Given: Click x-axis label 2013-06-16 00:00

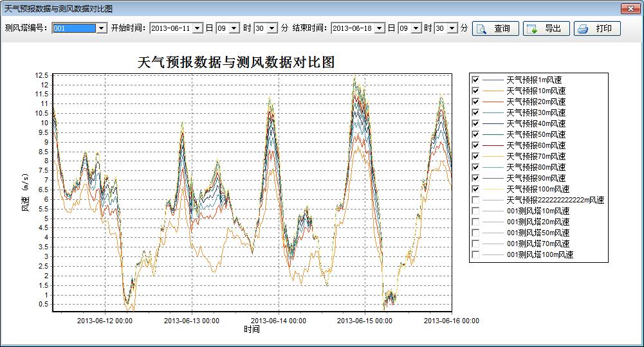Looking at the screenshot, I should pos(452,321).
